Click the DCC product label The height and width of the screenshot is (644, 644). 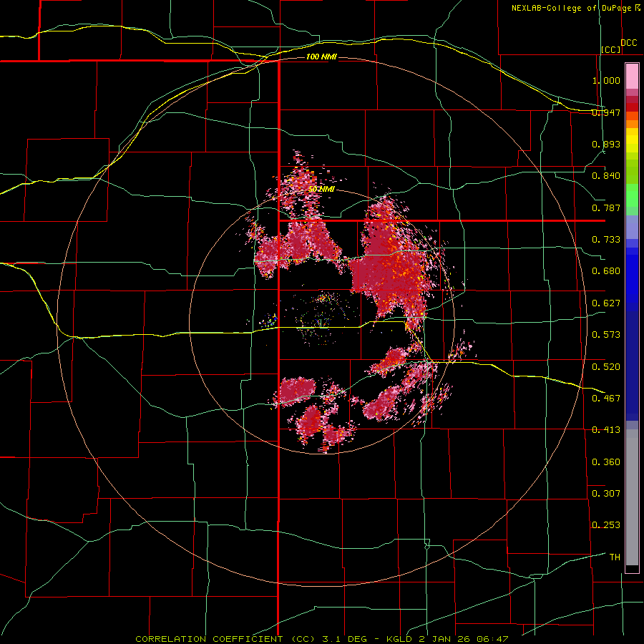(629, 43)
